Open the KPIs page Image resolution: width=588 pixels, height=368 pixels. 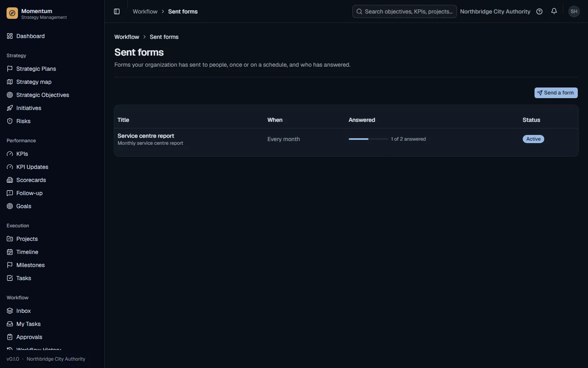tap(52, 154)
